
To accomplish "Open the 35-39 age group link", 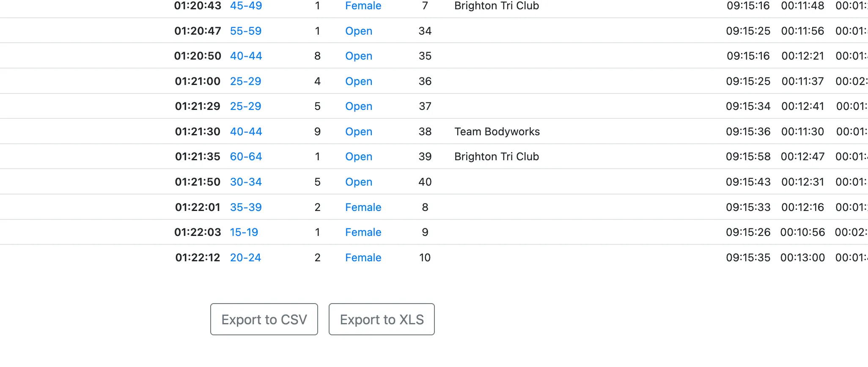I will [x=246, y=207].
